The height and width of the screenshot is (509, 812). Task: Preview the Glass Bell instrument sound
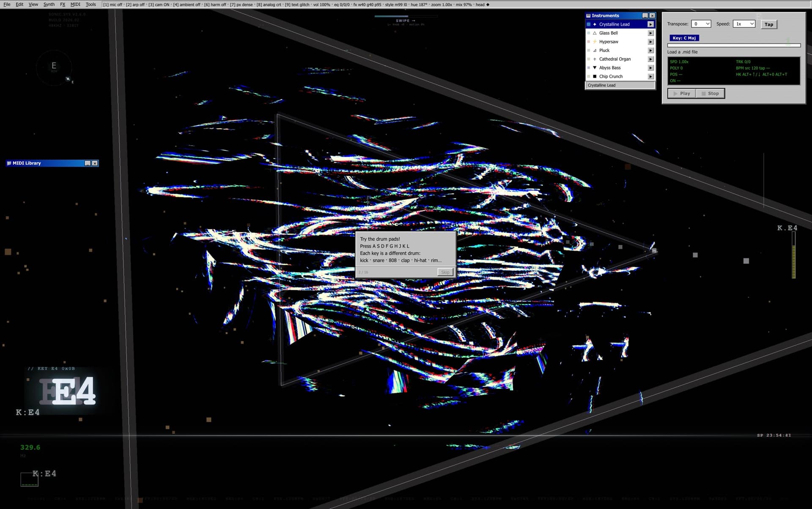pyautogui.click(x=650, y=33)
